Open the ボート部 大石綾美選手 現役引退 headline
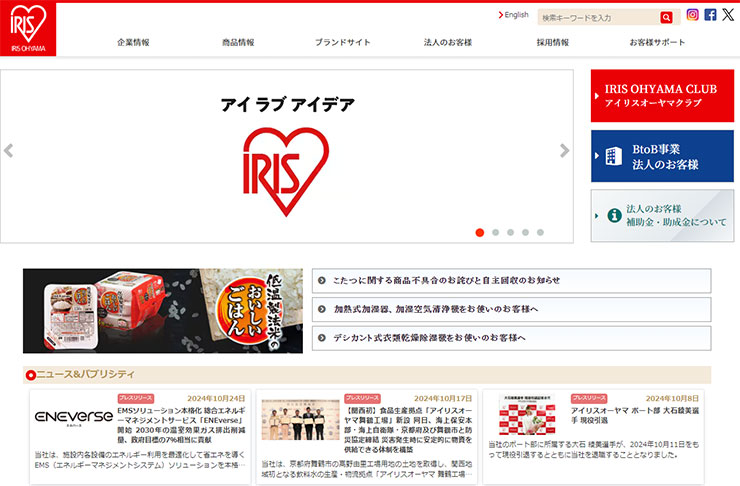 [634, 415]
